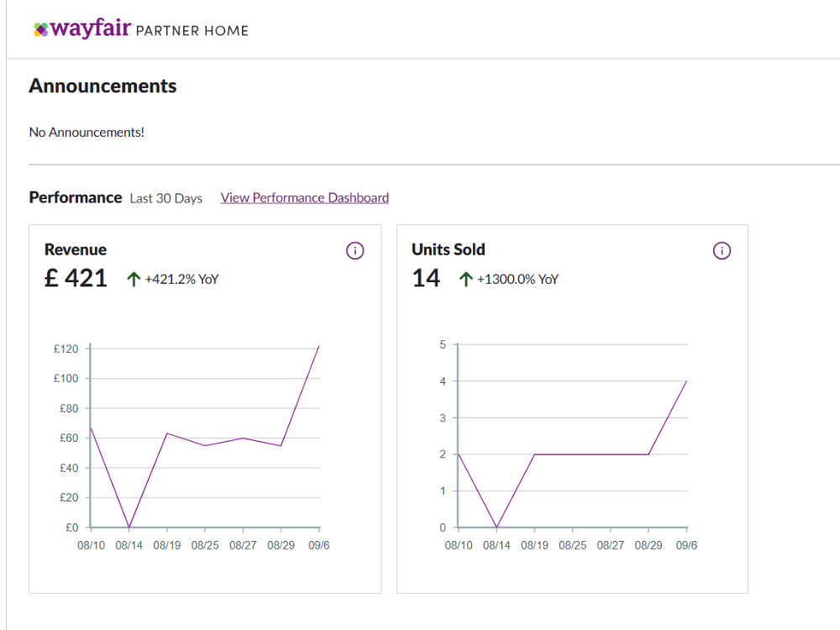Click the +1300.0% YoY label
Viewport: 840px width, 630px height.
tap(517, 279)
